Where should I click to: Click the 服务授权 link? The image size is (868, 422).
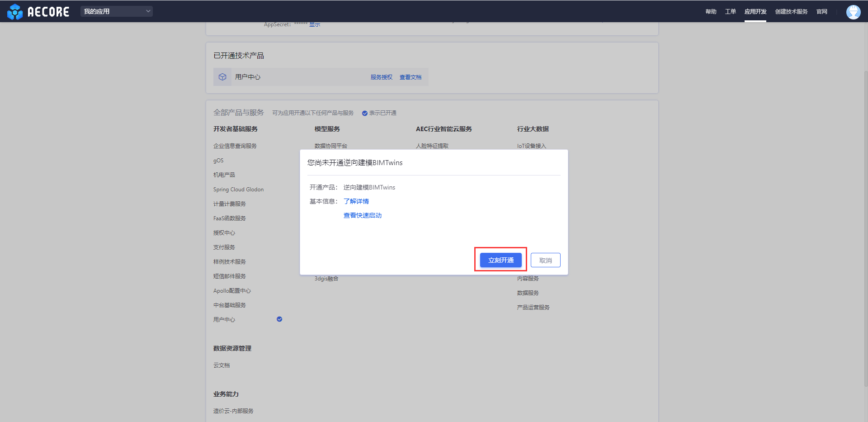[381, 77]
